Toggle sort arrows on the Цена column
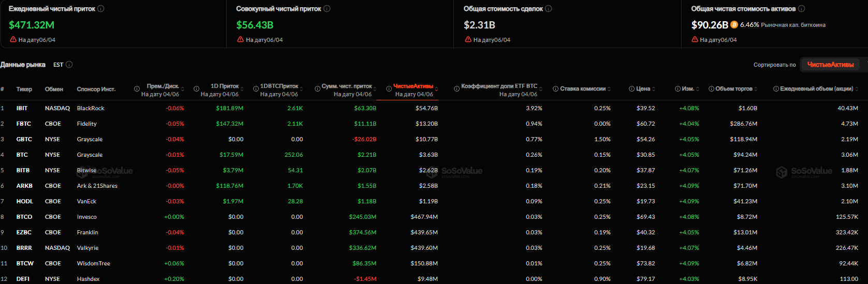This screenshot has height=284, width=868. 654,89
